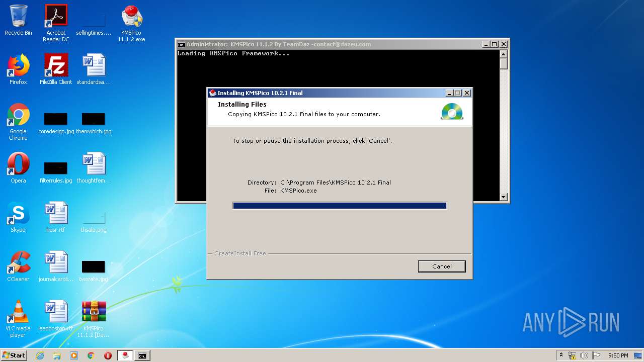The image size is (644, 362).
Task: Open the Firefox desktop shortcut
Action: coord(18,69)
